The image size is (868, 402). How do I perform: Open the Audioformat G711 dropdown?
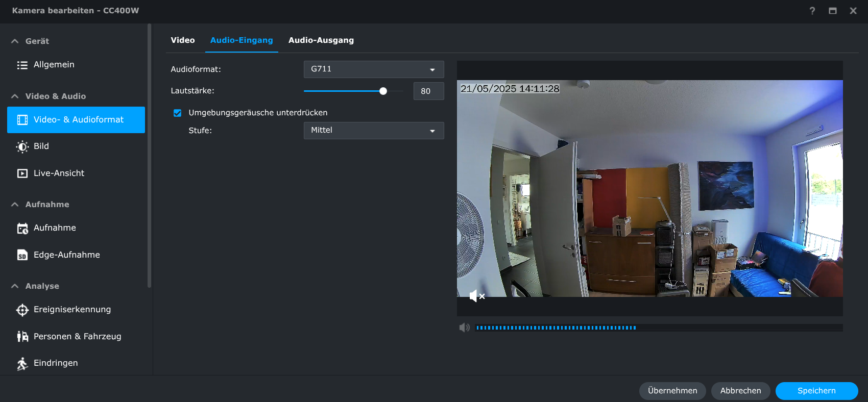point(373,69)
